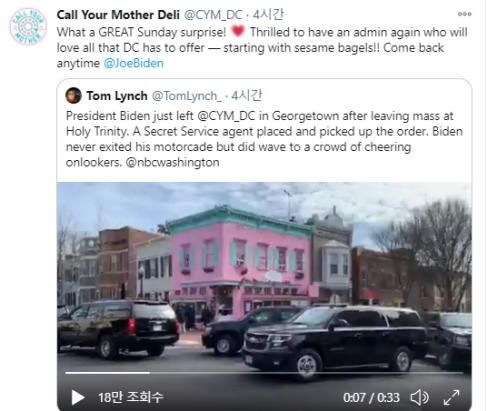Seek on the video progress bar
The image size is (497, 411).
point(264,373)
